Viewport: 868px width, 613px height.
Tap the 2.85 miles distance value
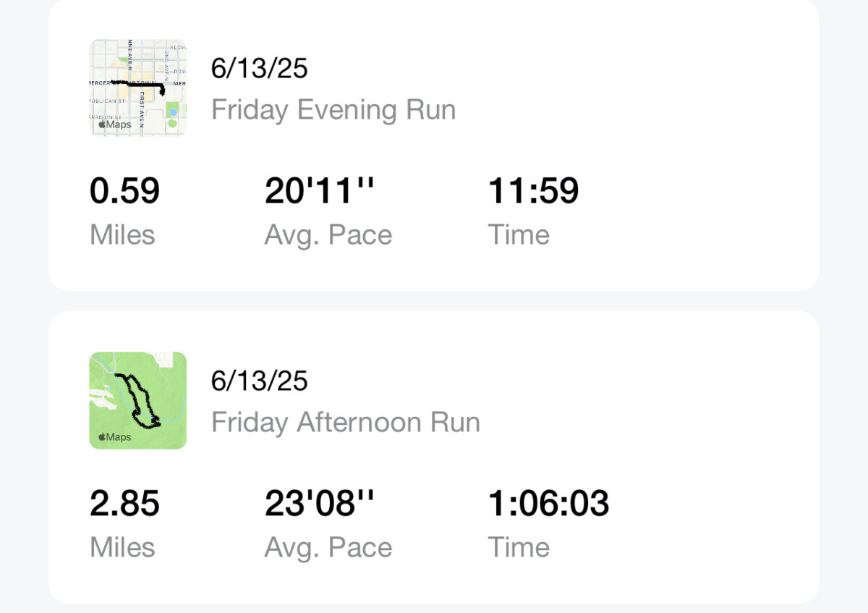(x=124, y=504)
